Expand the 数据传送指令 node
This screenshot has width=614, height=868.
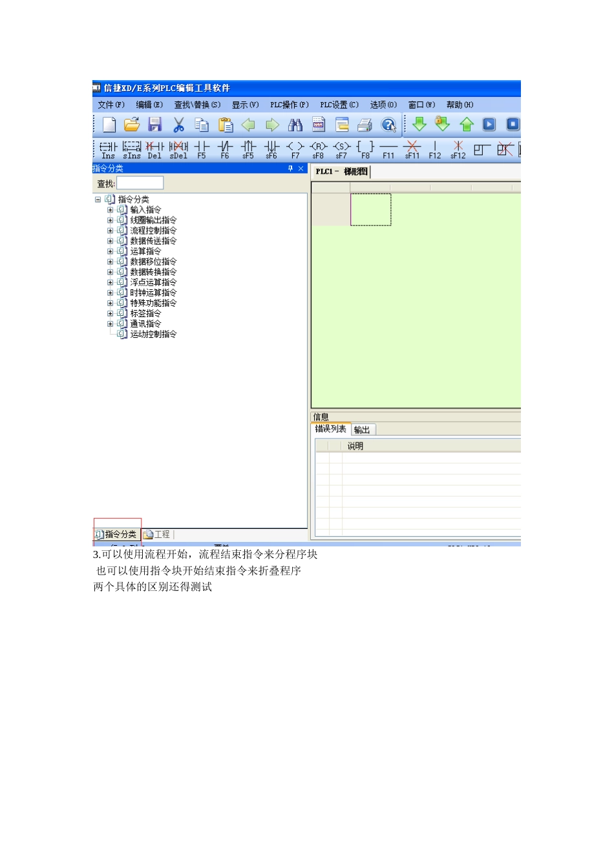110,241
